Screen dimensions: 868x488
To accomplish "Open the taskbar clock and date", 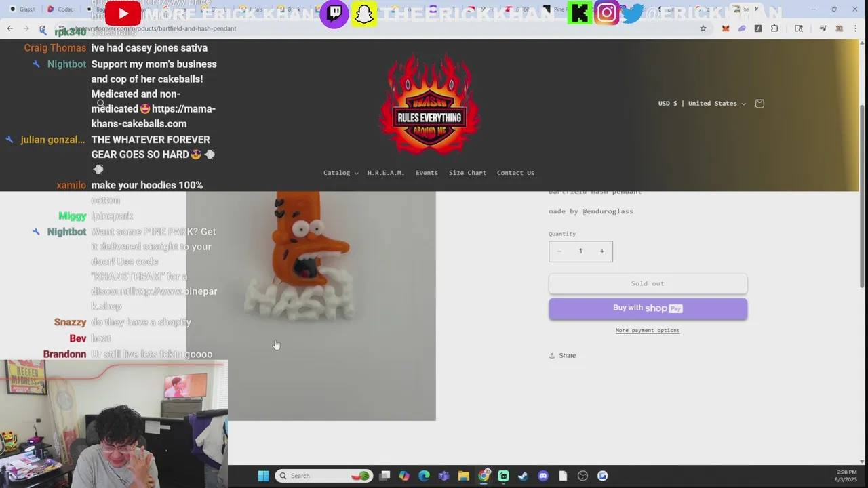I will [x=846, y=476].
